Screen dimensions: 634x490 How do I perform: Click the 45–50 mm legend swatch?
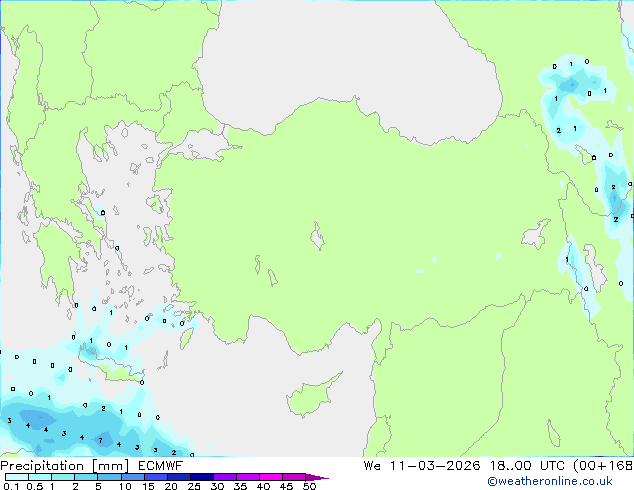(294, 477)
